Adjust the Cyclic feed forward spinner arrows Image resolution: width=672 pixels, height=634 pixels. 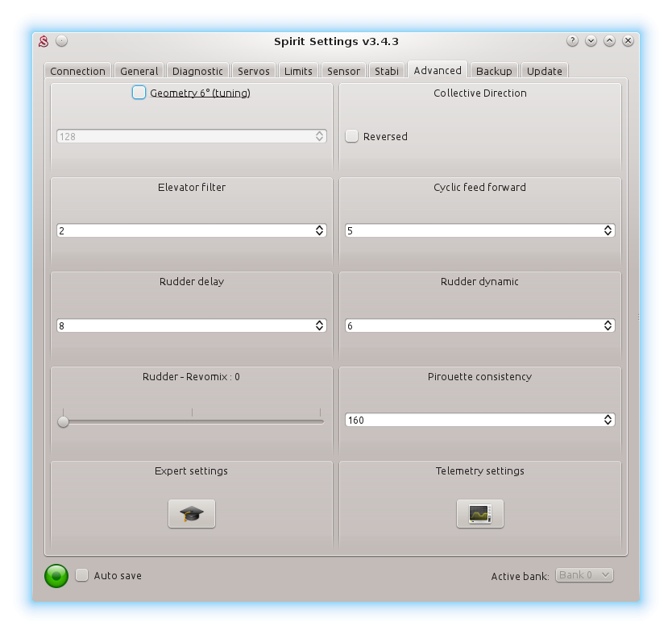click(x=608, y=231)
